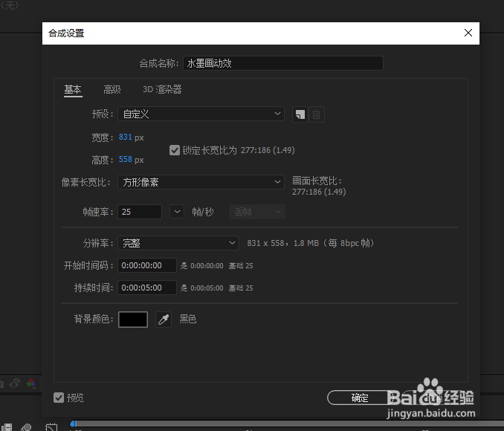Switch to the 3D 渲染器 tab
This screenshot has height=431, width=504.
click(162, 89)
